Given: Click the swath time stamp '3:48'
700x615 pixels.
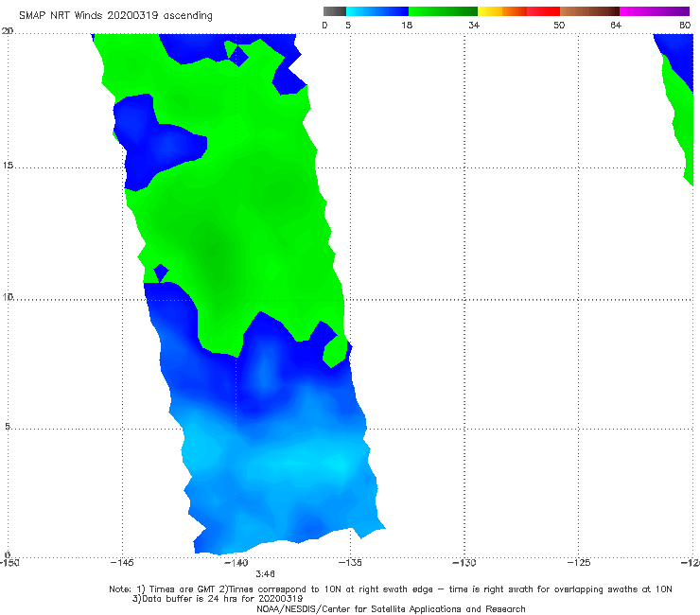Looking at the screenshot, I should point(265,574).
